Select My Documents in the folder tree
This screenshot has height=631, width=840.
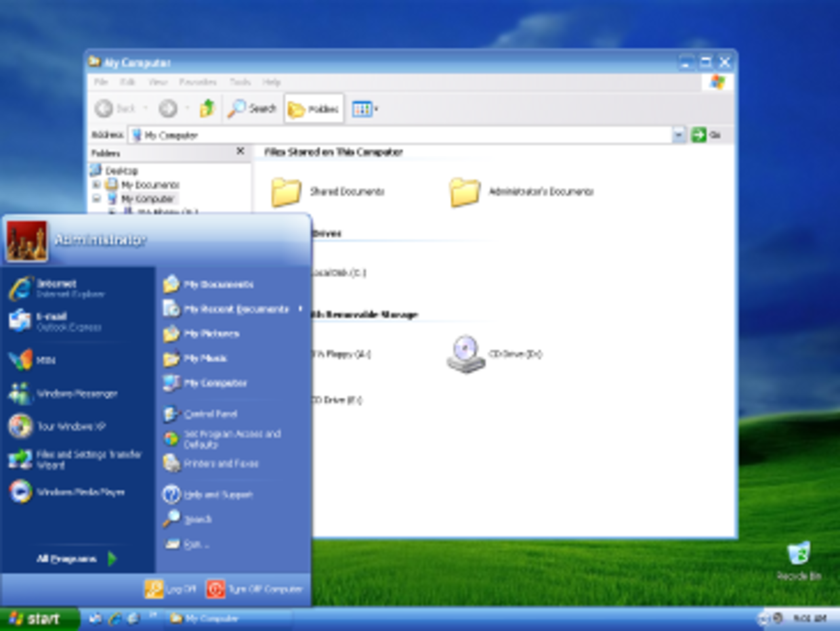[150, 185]
